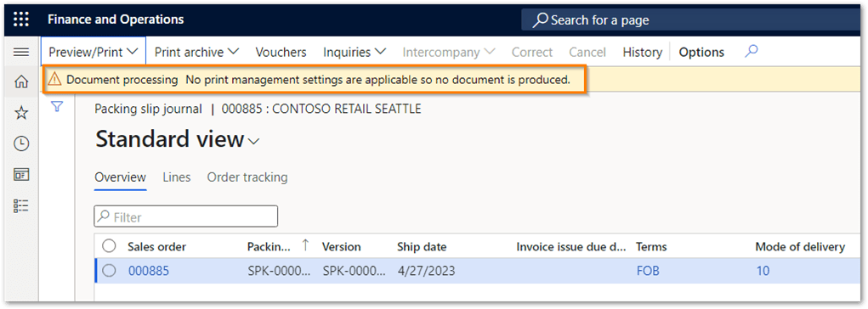
Task: Expand the Inquiries menu
Action: [355, 53]
